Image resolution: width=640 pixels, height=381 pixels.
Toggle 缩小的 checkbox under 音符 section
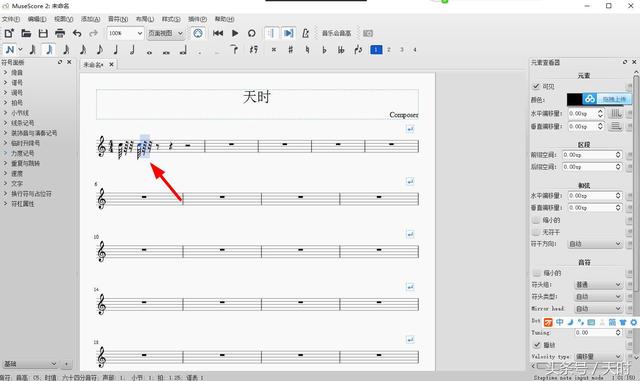pos(537,272)
